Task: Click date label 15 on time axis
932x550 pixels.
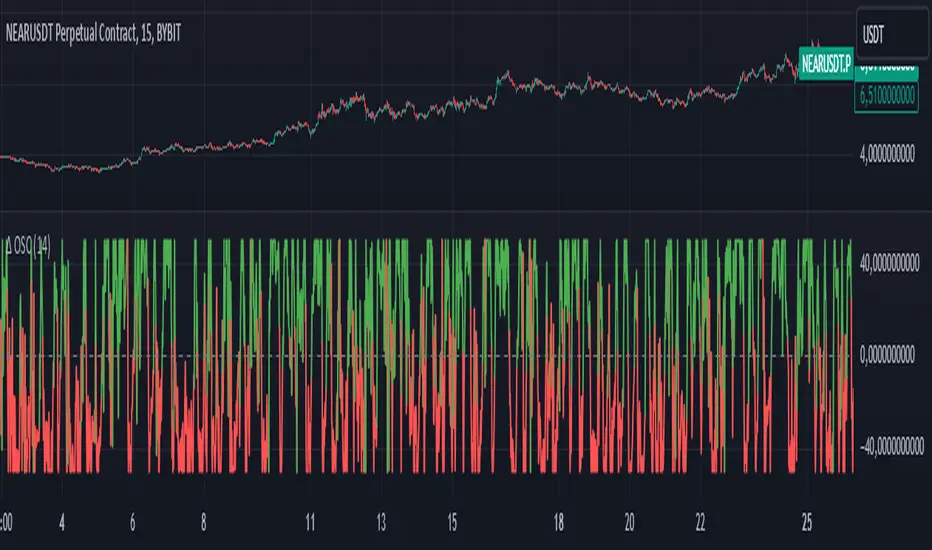Action: [x=452, y=521]
